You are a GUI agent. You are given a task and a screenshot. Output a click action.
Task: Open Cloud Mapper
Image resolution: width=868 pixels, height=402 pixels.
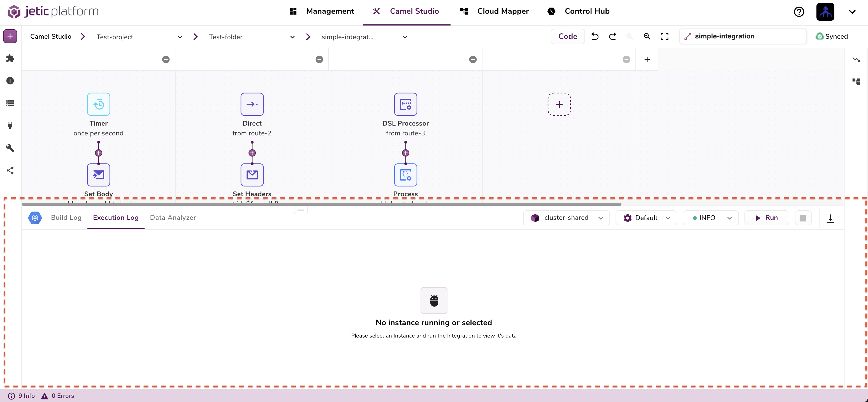point(494,11)
